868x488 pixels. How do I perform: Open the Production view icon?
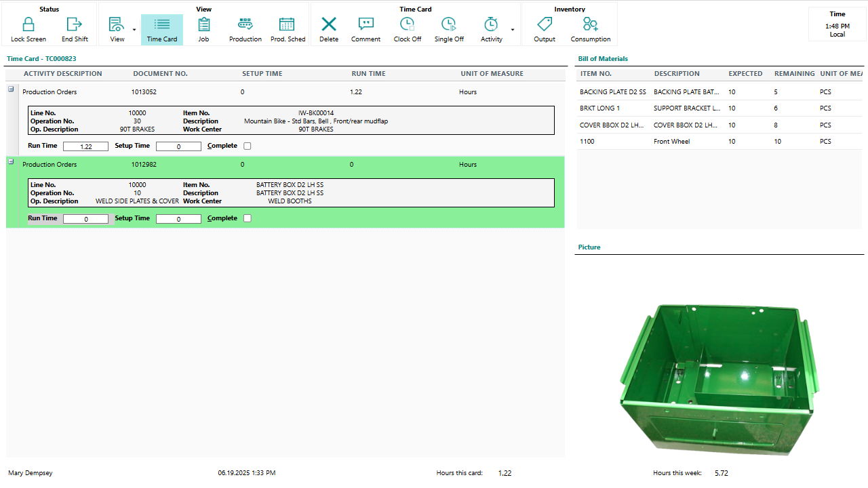245,25
